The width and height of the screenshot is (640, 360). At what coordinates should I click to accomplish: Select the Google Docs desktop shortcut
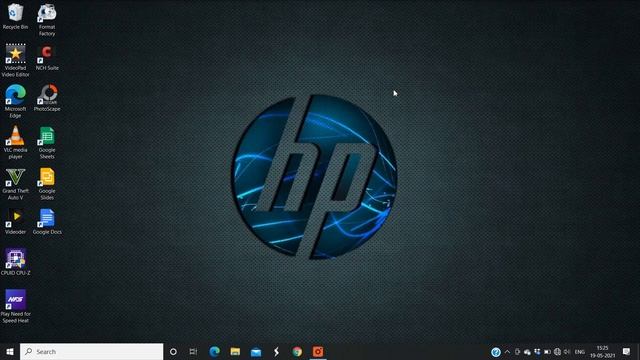(x=47, y=221)
